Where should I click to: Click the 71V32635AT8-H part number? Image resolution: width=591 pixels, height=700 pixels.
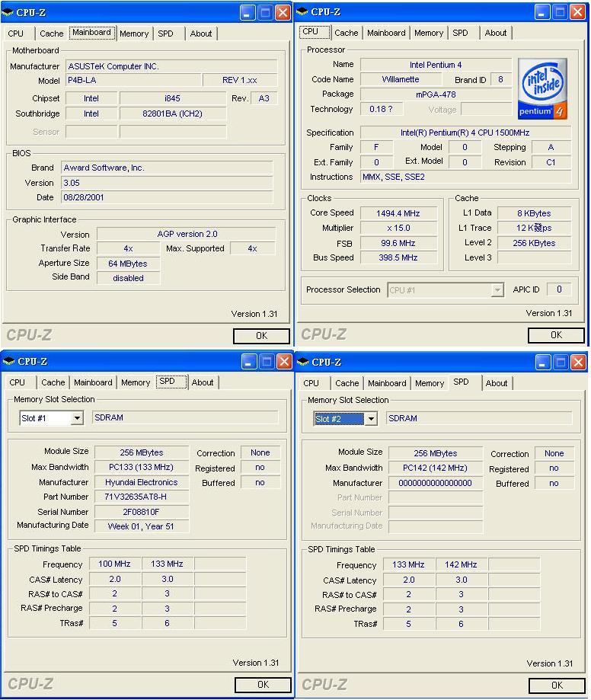tap(142, 497)
